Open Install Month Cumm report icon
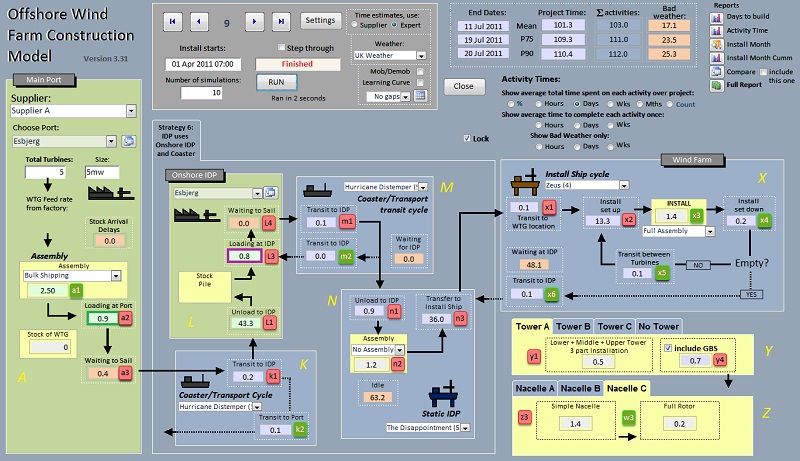 pyautogui.click(x=716, y=58)
